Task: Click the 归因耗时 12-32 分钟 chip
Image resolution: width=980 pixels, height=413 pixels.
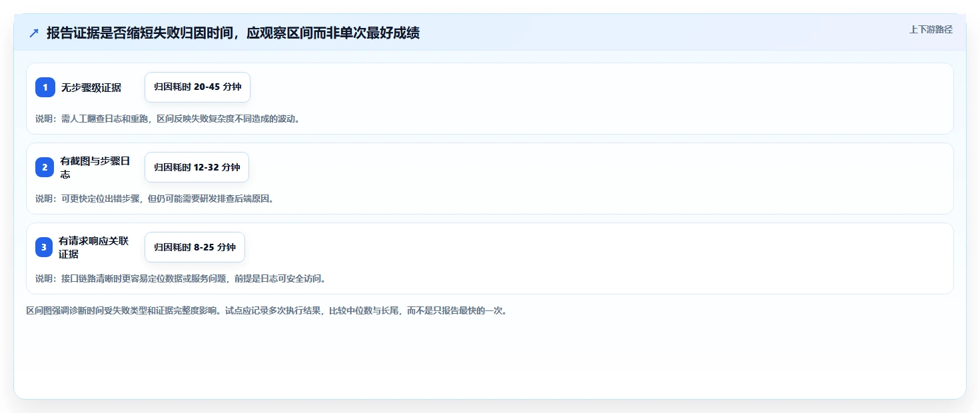Action: click(197, 167)
